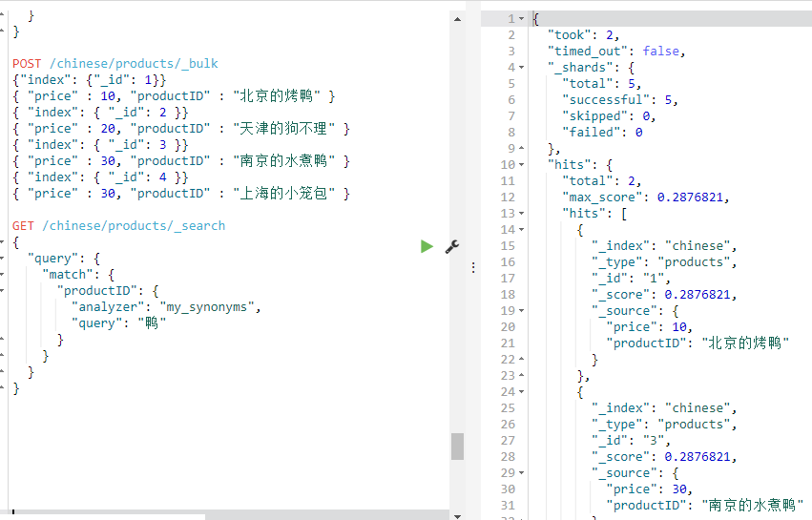
Task: Click the editor vertical scrollbar thumb
Action: click(x=457, y=447)
